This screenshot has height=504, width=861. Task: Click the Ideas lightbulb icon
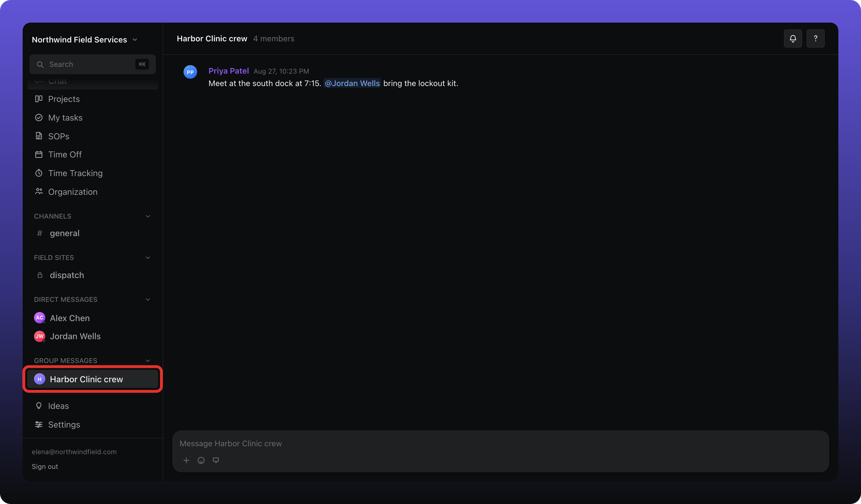tap(39, 406)
